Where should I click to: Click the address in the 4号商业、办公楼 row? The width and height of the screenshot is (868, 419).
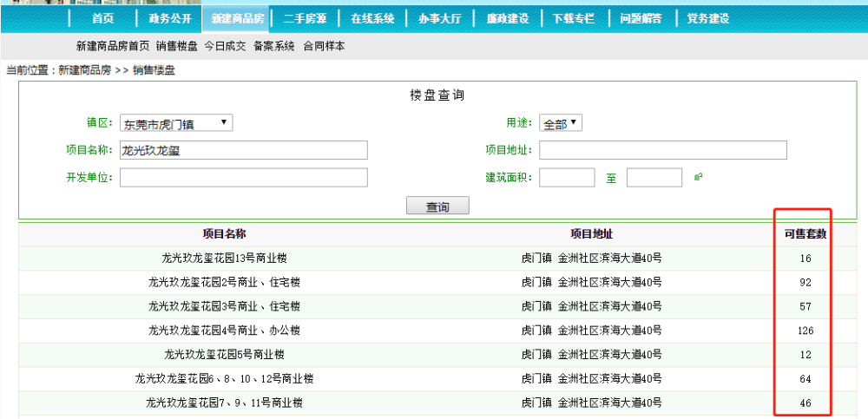click(592, 331)
